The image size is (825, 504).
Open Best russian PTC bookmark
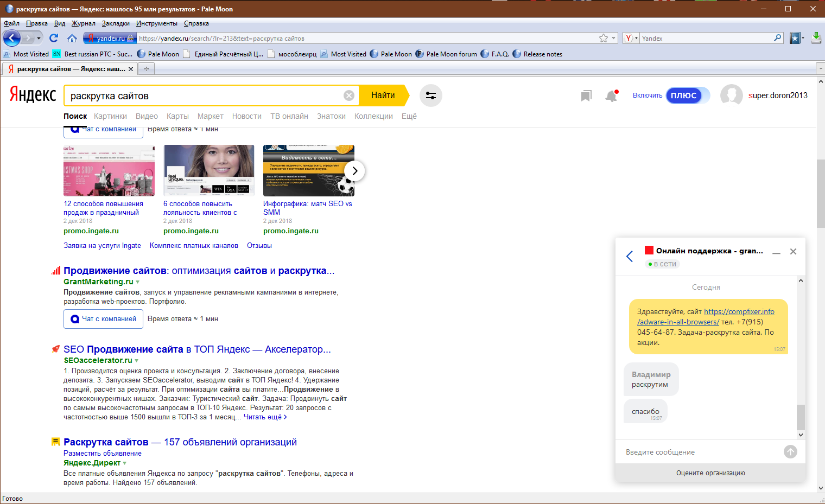(92, 54)
